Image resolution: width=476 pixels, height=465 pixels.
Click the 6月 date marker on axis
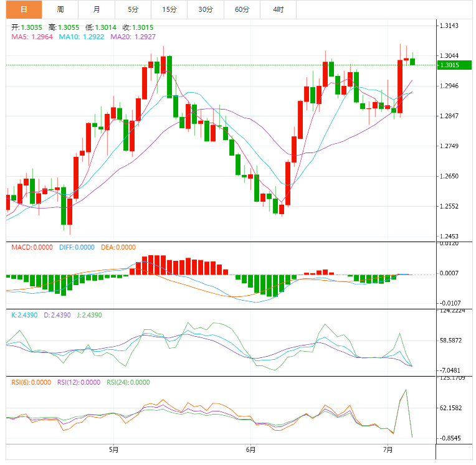click(250, 449)
